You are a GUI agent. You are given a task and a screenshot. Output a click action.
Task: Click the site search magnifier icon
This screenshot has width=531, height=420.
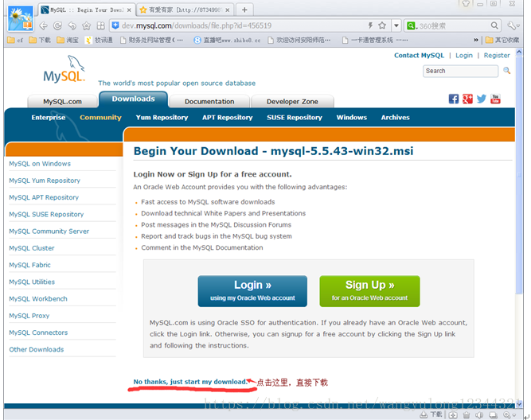pyautogui.click(x=506, y=70)
